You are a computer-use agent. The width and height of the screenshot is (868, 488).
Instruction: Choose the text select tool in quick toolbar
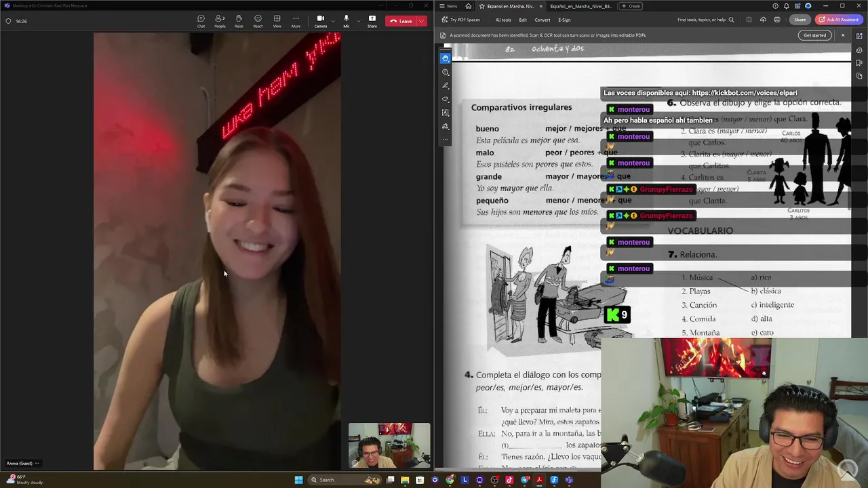pos(446,113)
